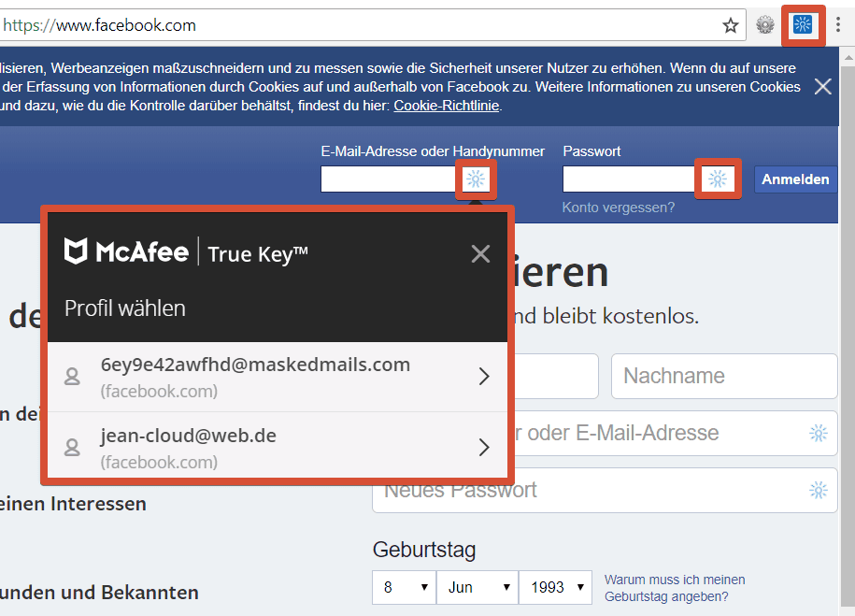Screen dimensions: 855x616
Task: Open 'Warum muss ich meinen Geburtstag angeben?' link
Action: coord(675,588)
